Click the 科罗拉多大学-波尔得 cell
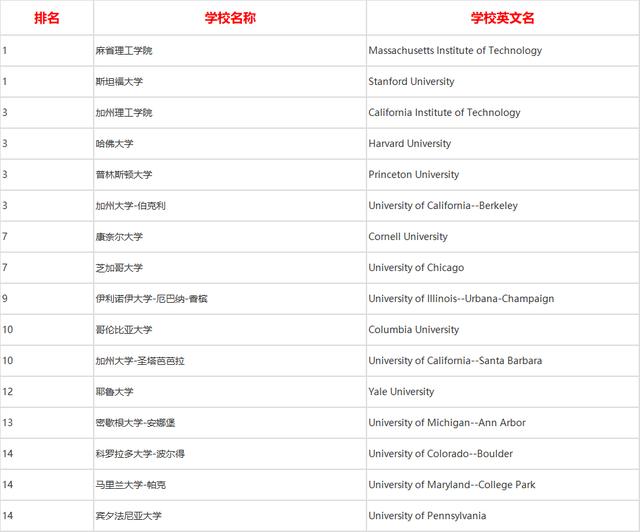The image size is (640, 532). pos(230,454)
